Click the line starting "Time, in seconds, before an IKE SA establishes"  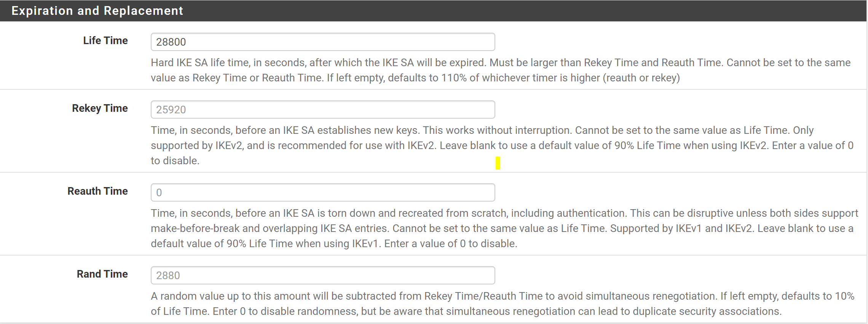[482, 130]
